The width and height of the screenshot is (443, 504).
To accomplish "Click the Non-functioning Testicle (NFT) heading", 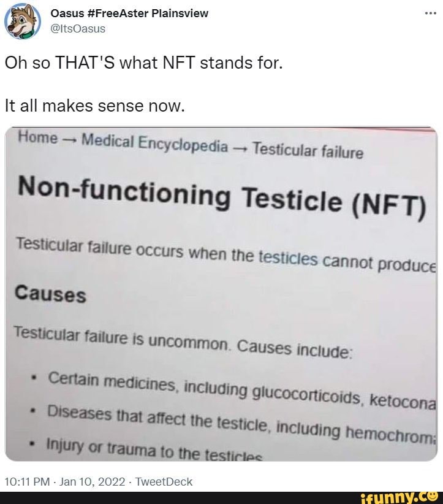I will 224,196.
